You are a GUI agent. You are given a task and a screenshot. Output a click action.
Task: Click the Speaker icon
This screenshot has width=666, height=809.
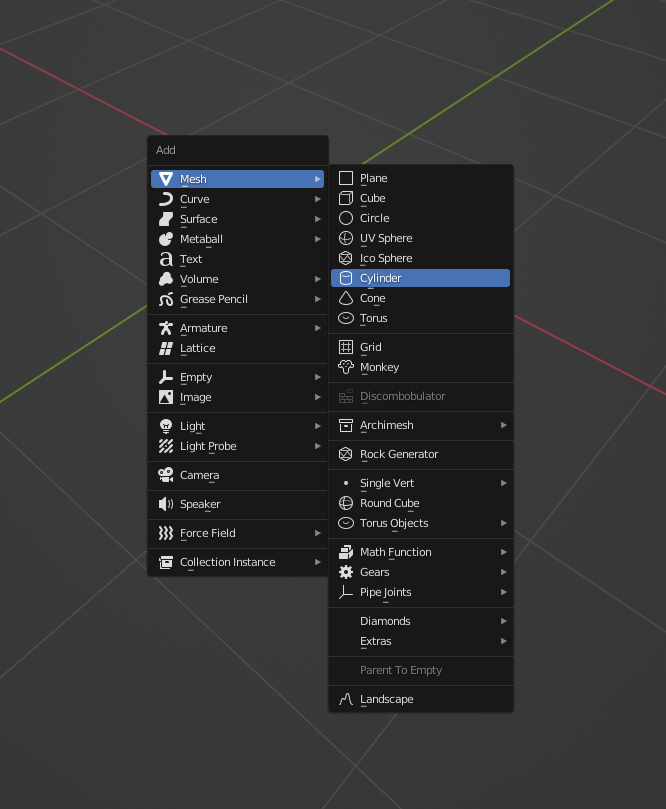coord(166,504)
